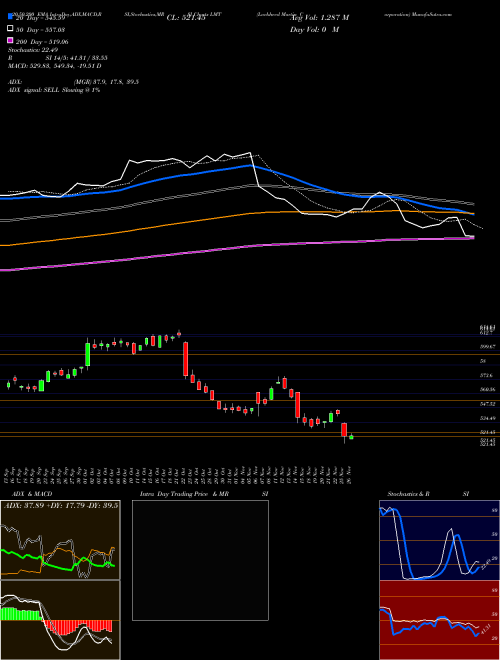Click the empty intraday trading price panel
This screenshot has height=660, width=500.
click(x=200, y=560)
